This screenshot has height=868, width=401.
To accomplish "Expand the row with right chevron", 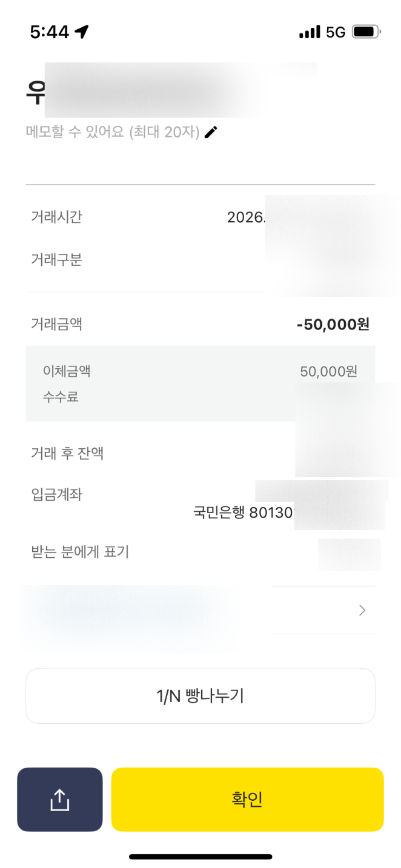I will coord(362,610).
